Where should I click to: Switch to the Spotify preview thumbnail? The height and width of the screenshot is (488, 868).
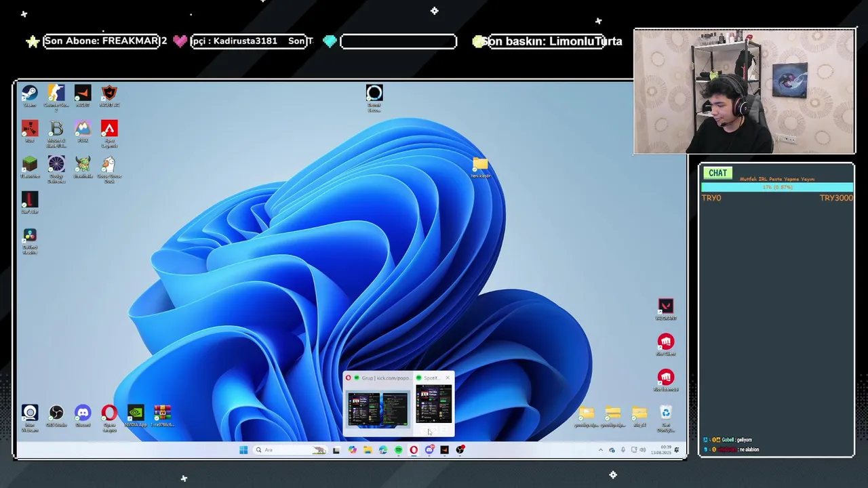pos(433,405)
